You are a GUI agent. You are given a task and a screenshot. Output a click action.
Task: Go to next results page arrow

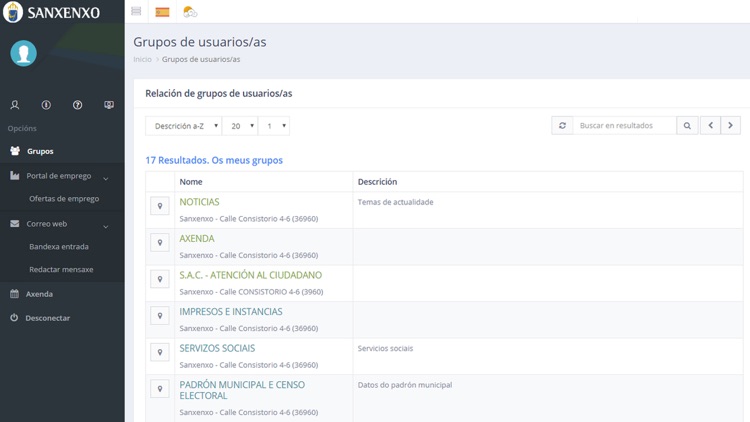(x=730, y=125)
